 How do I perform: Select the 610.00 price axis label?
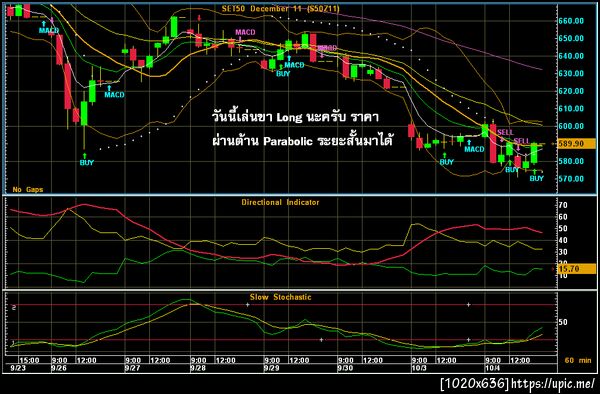(x=571, y=109)
